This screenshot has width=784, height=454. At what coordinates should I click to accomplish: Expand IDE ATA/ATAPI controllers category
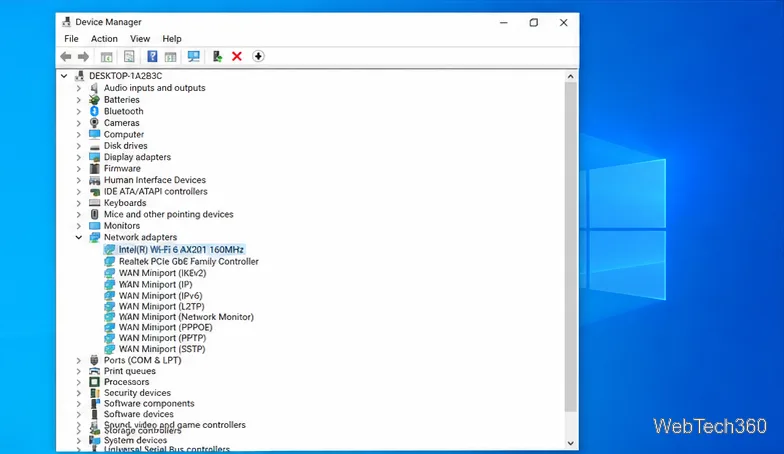tap(78, 192)
